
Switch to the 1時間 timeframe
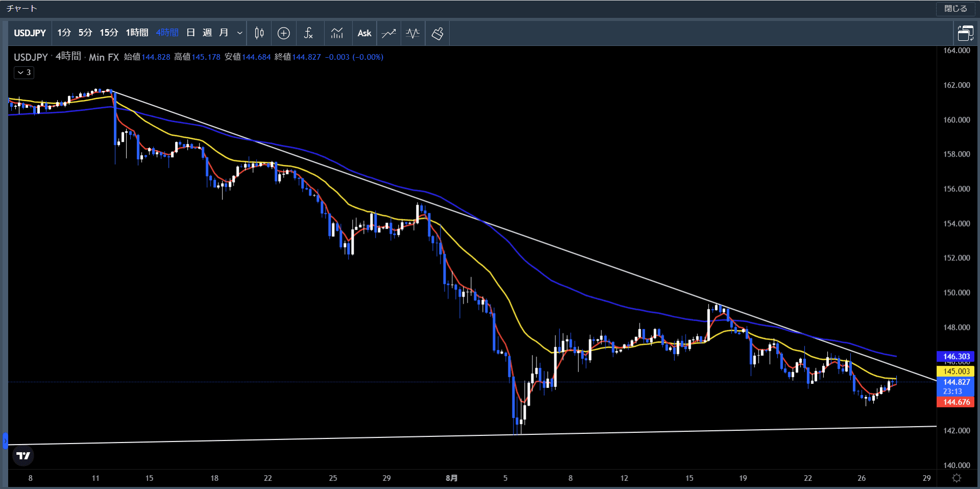point(137,33)
